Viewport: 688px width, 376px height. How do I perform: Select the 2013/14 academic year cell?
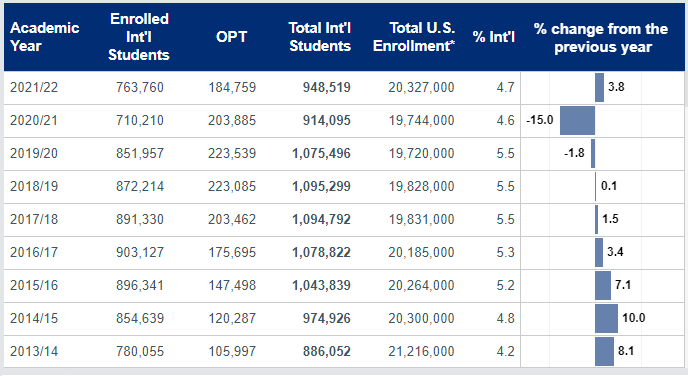click(x=34, y=351)
